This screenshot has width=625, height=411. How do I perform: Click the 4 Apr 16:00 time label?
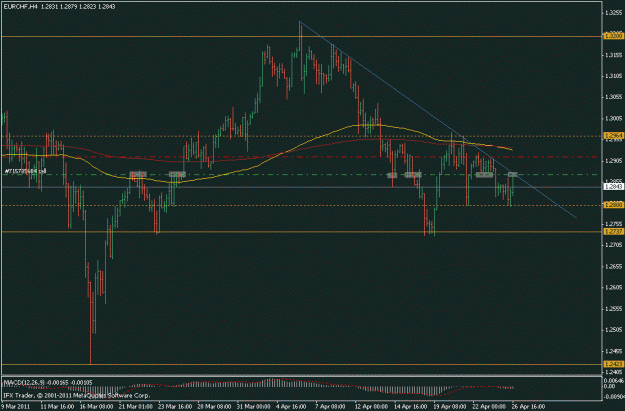291,407
